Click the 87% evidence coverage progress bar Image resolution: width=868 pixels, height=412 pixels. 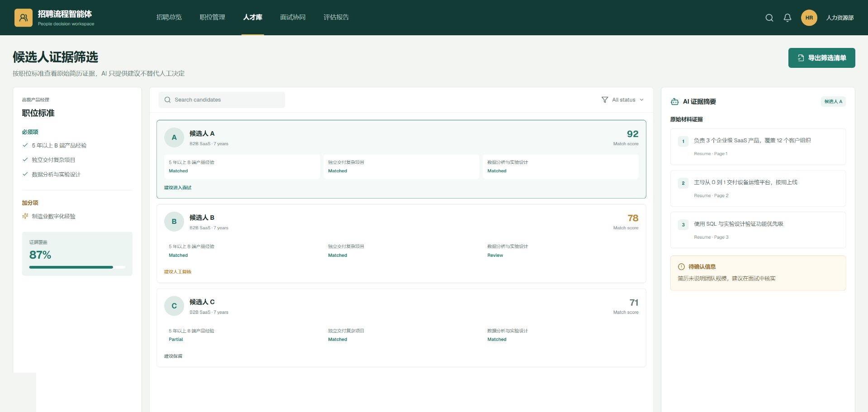tap(77, 267)
